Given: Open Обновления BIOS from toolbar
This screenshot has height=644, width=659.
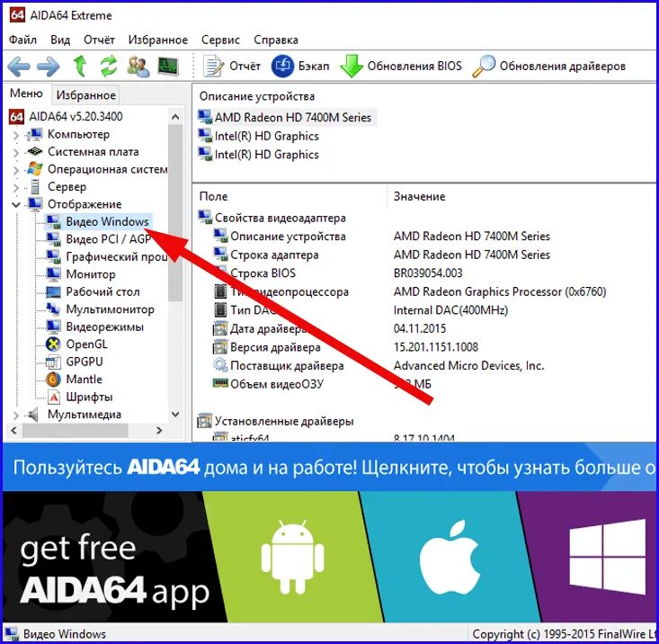Looking at the screenshot, I should tap(401, 66).
